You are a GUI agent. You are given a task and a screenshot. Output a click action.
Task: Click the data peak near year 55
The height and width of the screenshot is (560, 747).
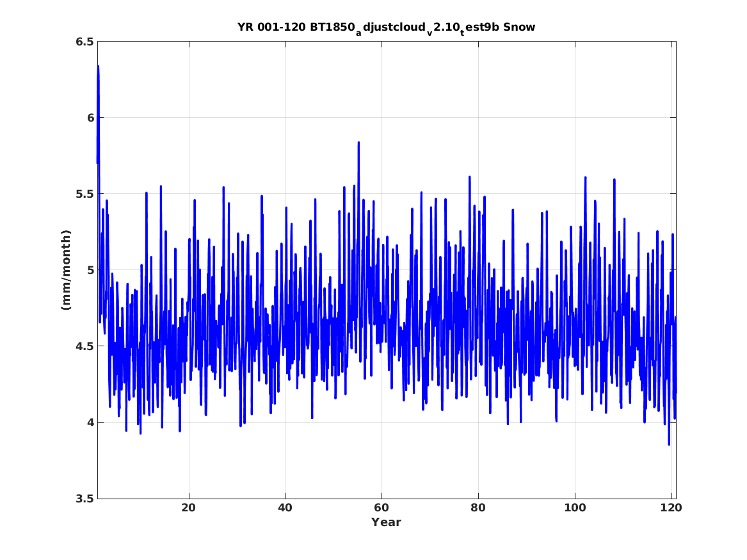click(x=358, y=142)
